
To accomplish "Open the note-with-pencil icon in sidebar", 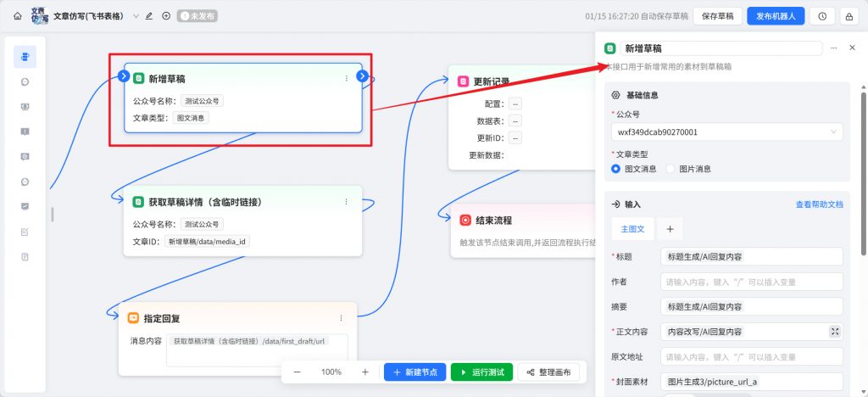I will 25,232.
